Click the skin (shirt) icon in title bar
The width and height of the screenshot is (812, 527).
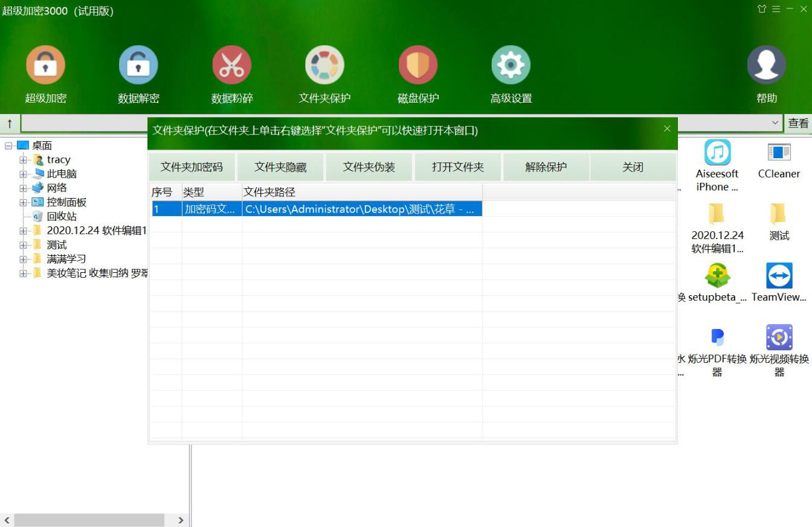point(762,9)
